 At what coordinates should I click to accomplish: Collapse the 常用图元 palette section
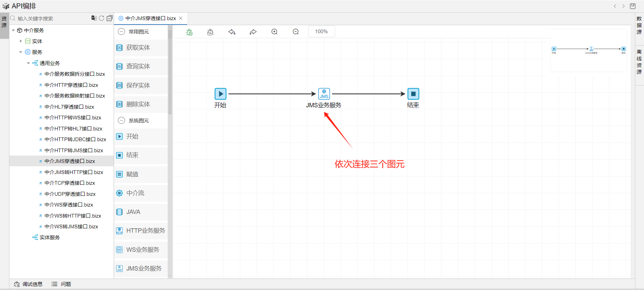(x=121, y=32)
